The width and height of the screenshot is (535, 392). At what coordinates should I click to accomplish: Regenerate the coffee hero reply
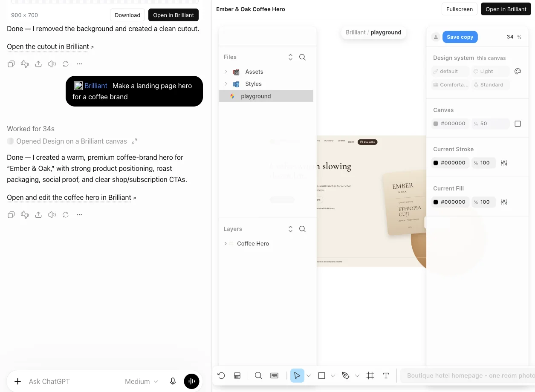point(66,215)
